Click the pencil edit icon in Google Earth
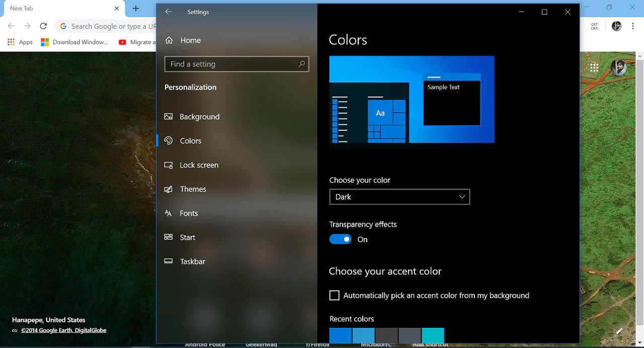 619,331
